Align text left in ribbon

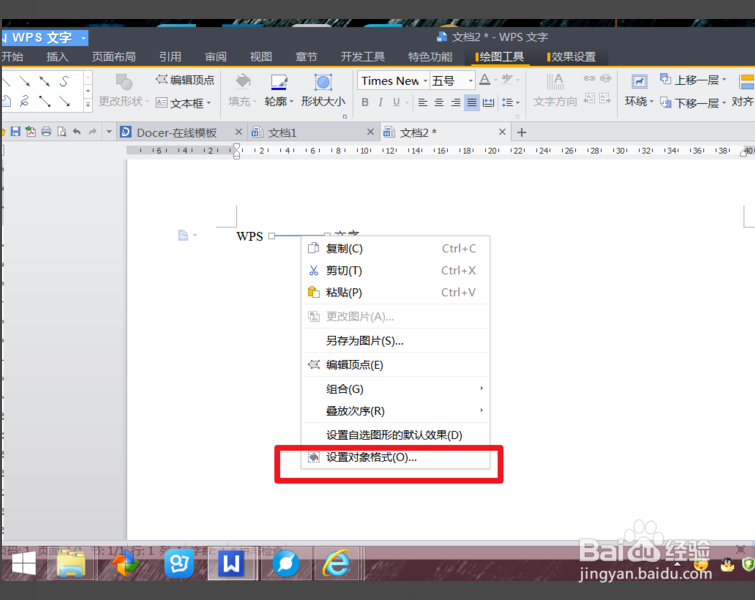[x=423, y=102]
